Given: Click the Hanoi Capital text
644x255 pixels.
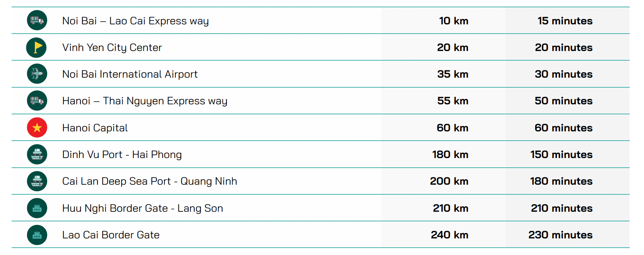Looking at the screenshot, I should tap(95, 128).
